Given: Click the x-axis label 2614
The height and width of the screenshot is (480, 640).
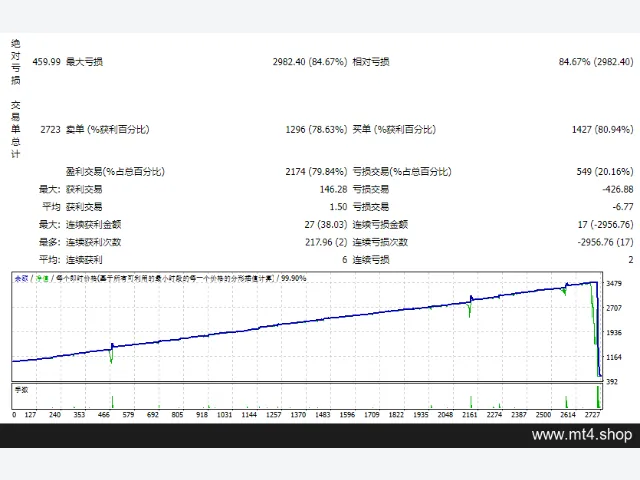Looking at the screenshot, I should [568, 415].
